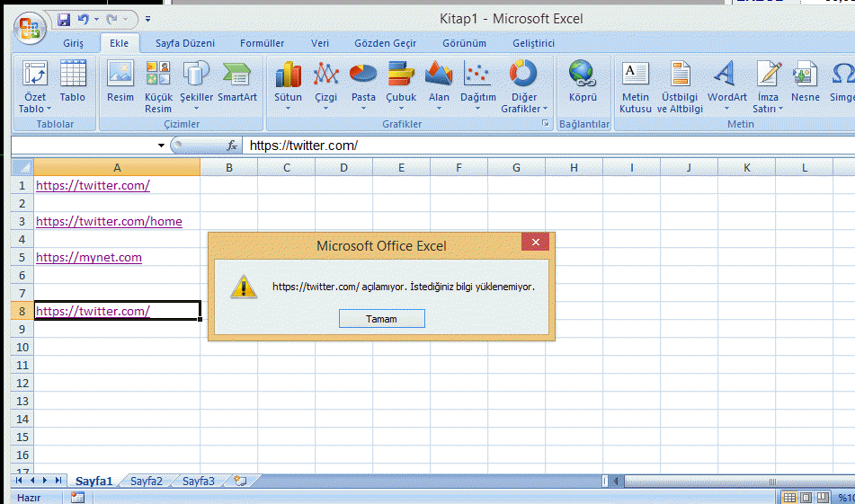Switch to the Sayfa1 sheet tab
Image resolution: width=855 pixels, height=504 pixels.
pos(94,482)
